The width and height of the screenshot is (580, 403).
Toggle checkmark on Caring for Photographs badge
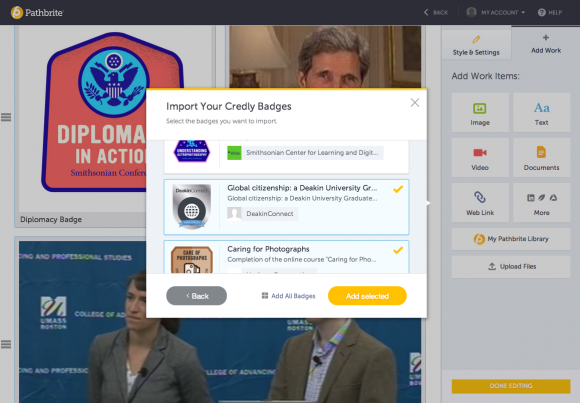click(x=398, y=251)
